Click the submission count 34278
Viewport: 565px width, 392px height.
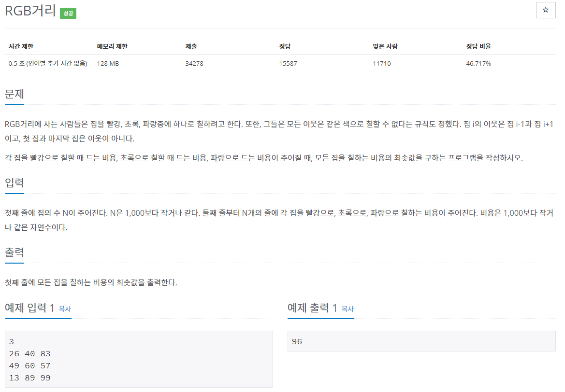tap(194, 63)
